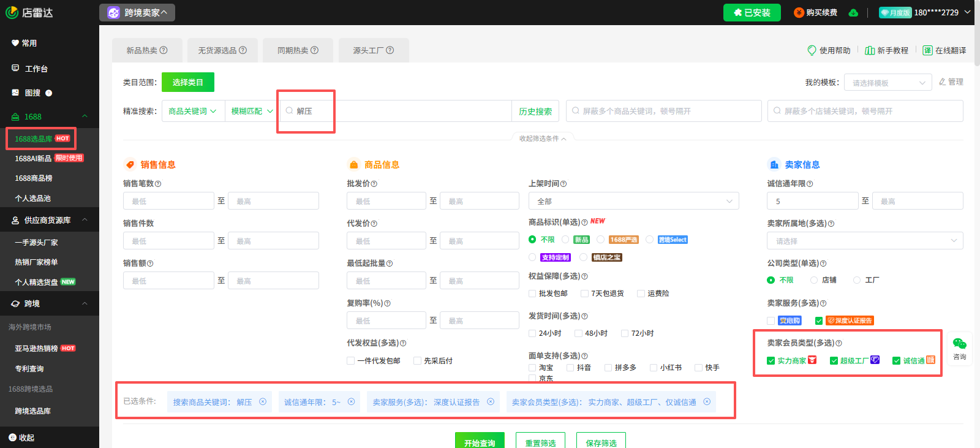Remove the 解压 keyword filter tag
Image resolution: width=980 pixels, height=448 pixels.
[263, 402]
